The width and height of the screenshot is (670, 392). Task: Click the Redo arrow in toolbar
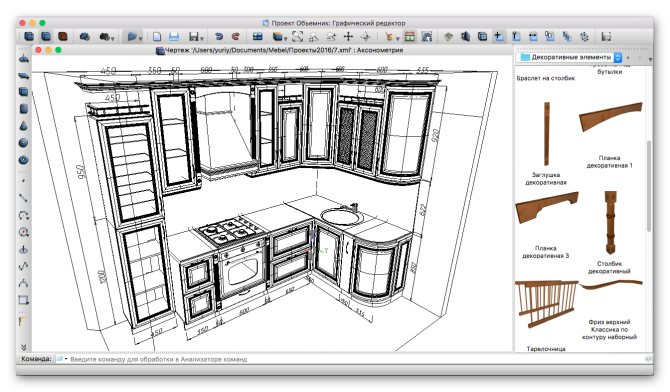pyautogui.click(x=235, y=37)
